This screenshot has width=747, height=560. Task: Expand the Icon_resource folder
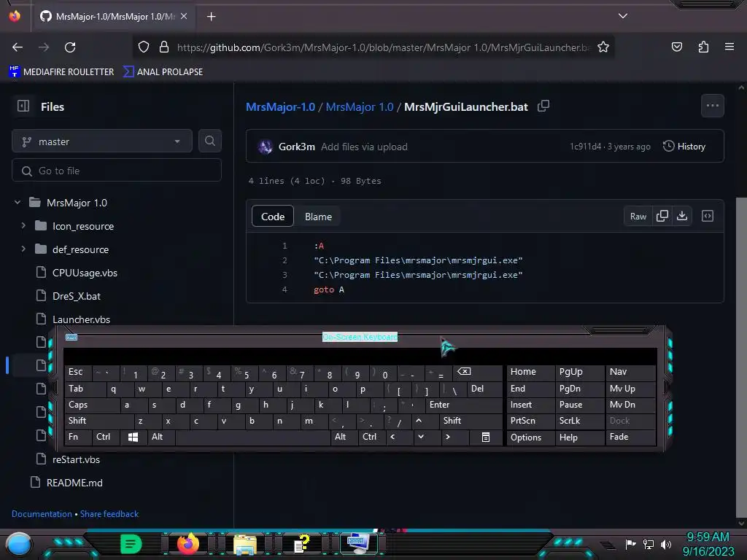pyautogui.click(x=23, y=226)
